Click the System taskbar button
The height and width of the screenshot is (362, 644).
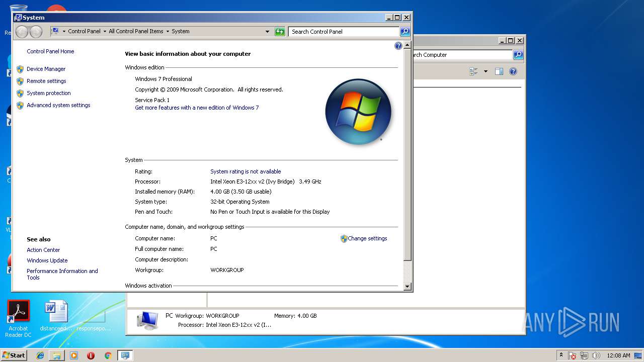click(125, 355)
